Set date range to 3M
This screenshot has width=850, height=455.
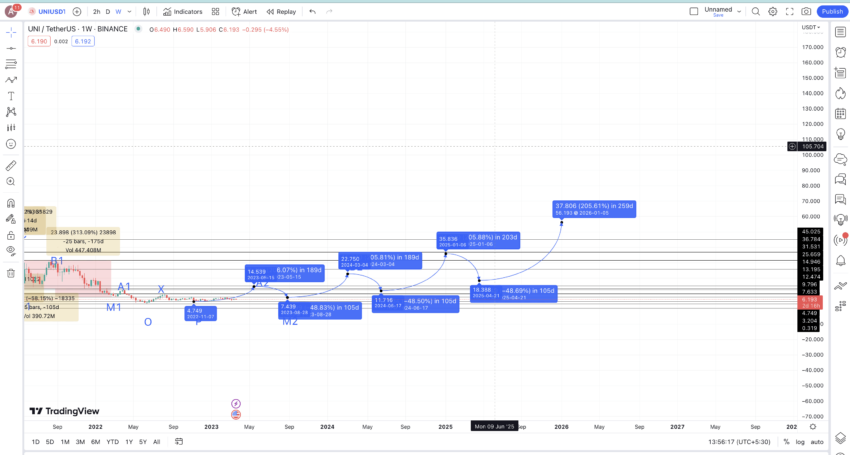[x=80, y=442]
